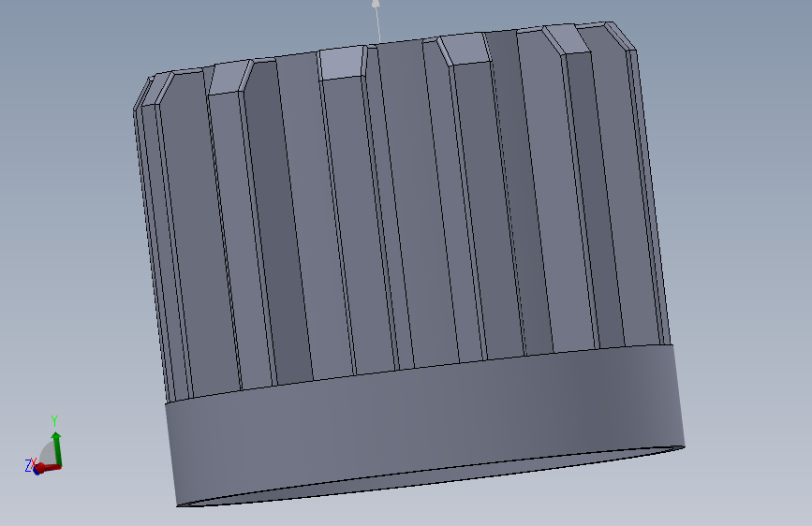Click the red X axis of the orientation triad
Image resolution: width=812 pixels, height=526 pixels.
(49, 468)
